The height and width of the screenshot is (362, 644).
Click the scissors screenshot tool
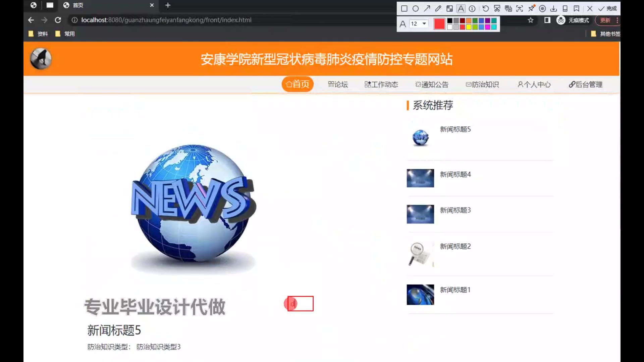coord(497,9)
